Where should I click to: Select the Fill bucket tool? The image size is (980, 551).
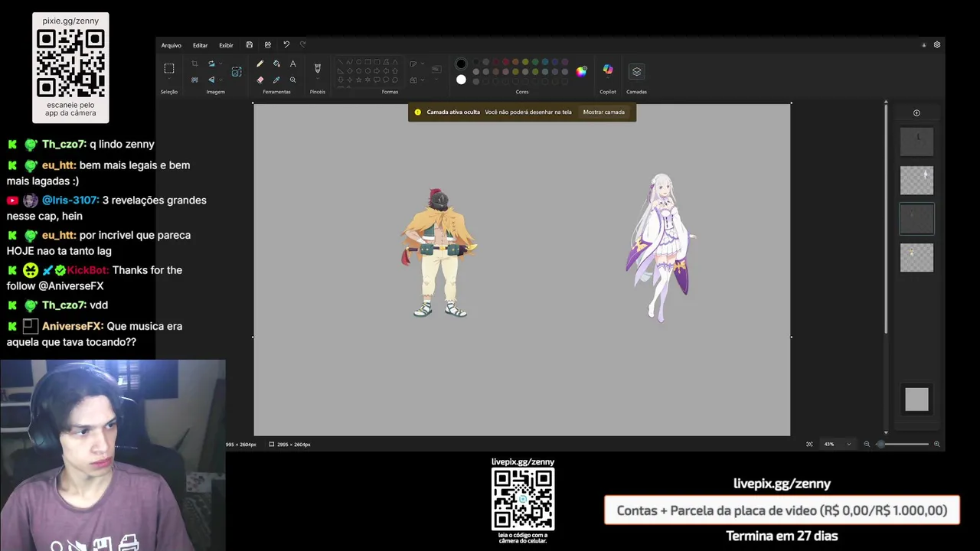tap(276, 64)
